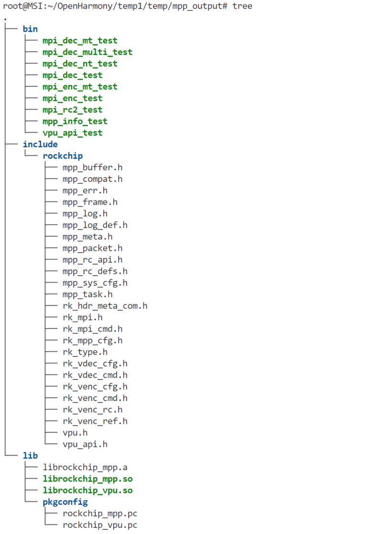
Task: Select the librockchip_vpu.so shared library
Action: (87, 490)
